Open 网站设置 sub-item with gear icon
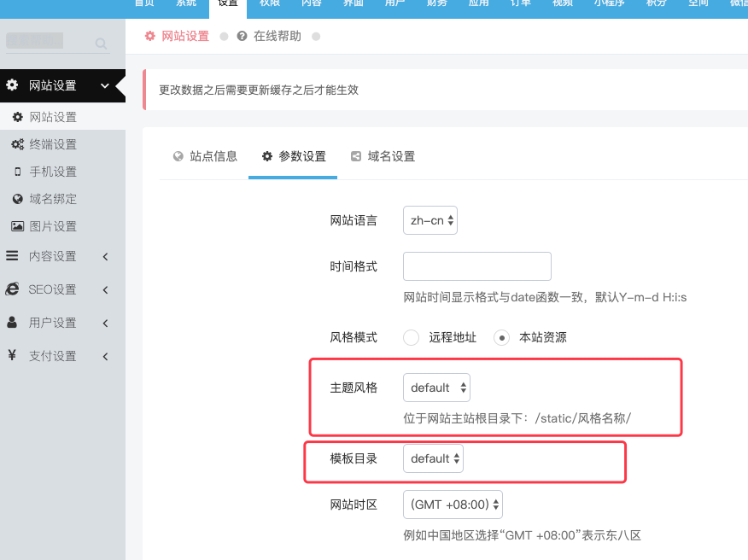The height and width of the screenshot is (560, 748). (18, 117)
